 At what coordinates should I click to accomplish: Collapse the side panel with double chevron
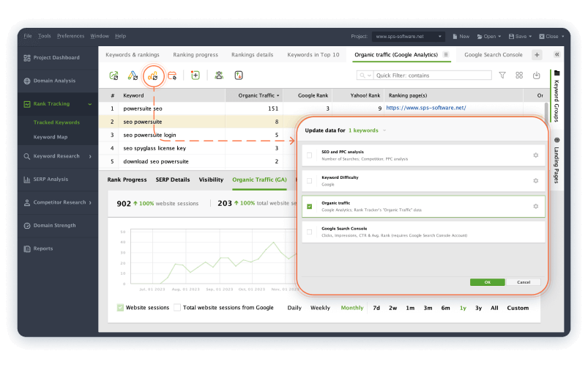[557, 54]
